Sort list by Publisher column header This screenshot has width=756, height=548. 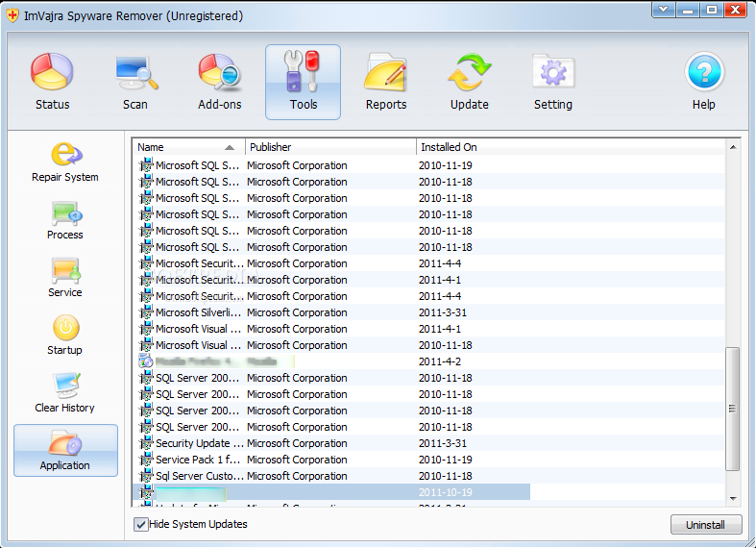coord(330,147)
